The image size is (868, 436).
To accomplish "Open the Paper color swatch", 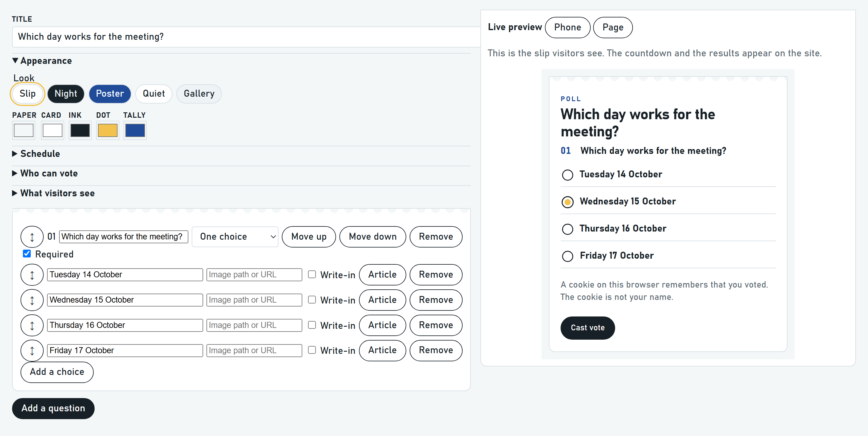I will [24, 130].
